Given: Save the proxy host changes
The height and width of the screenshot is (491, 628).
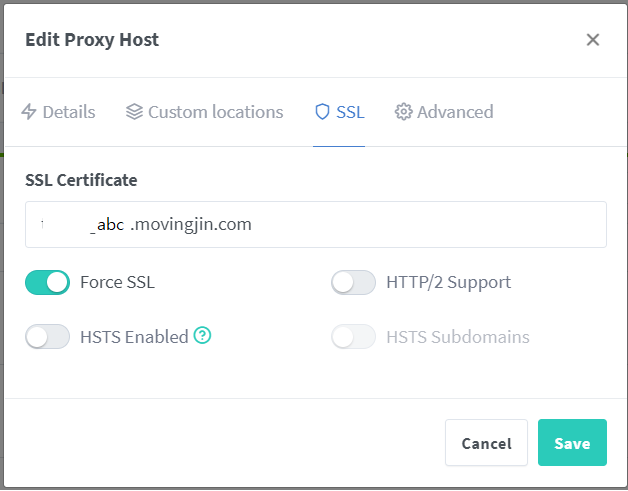Looking at the screenshot, I should tap(572, 443).
